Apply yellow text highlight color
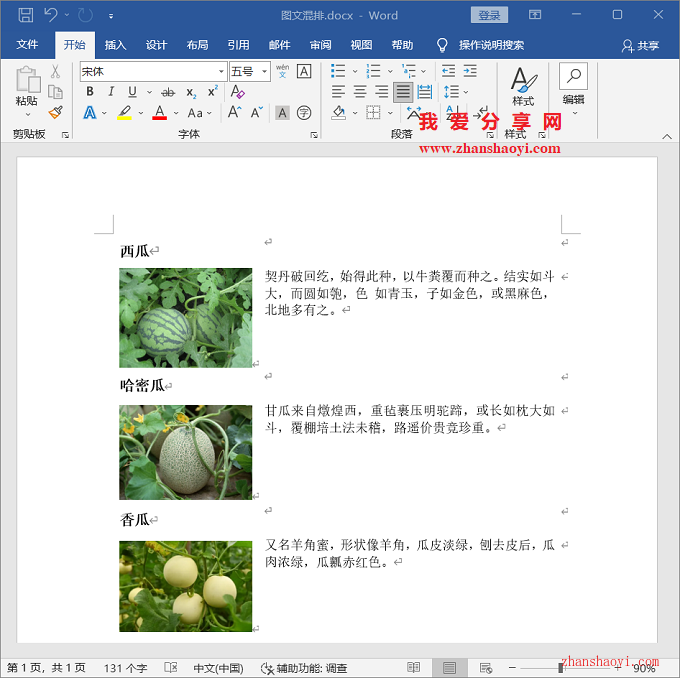 pos(124,113)
